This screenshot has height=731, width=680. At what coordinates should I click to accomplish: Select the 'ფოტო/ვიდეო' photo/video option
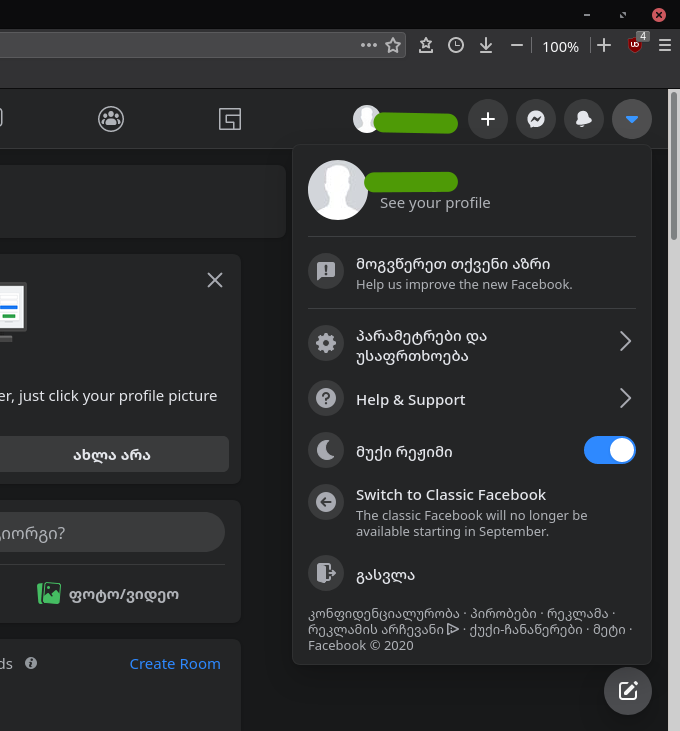click(x=108, y=594)
